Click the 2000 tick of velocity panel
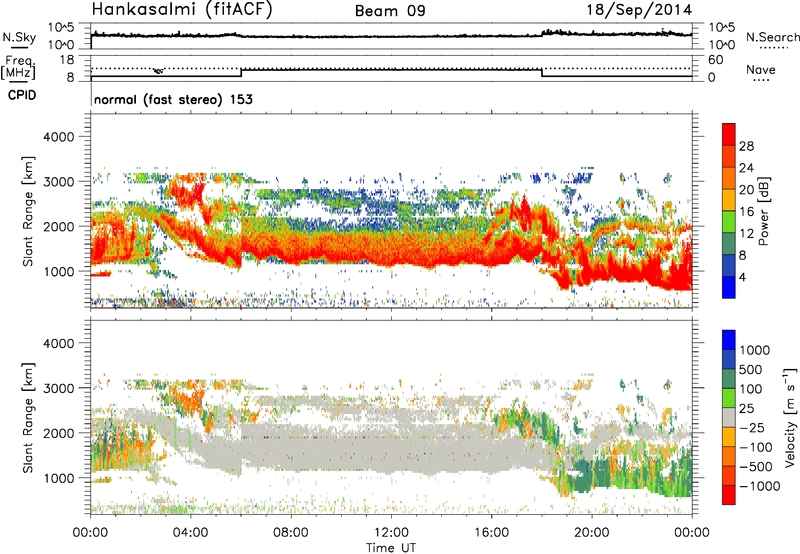800x554 pixels. [58, 433]
